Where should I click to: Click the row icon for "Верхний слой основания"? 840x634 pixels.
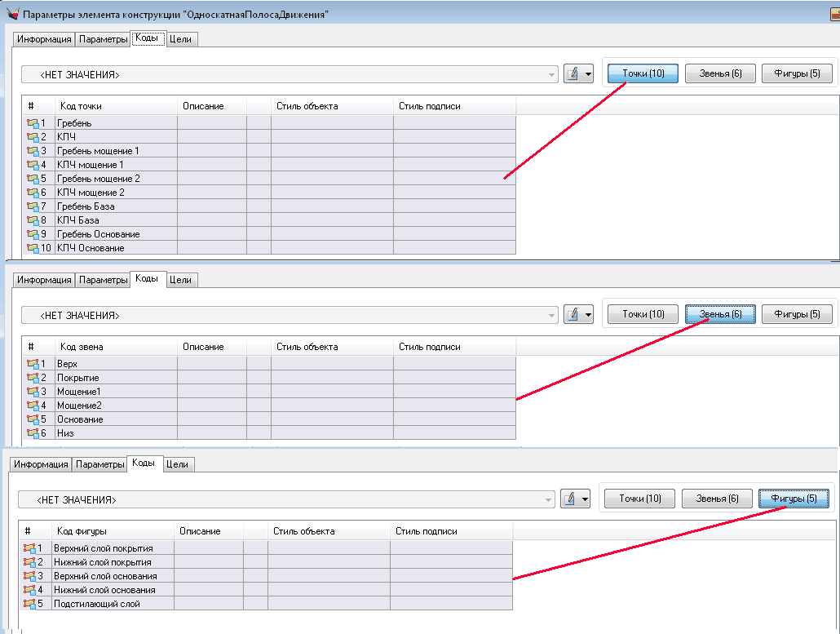tap(29, 576)
